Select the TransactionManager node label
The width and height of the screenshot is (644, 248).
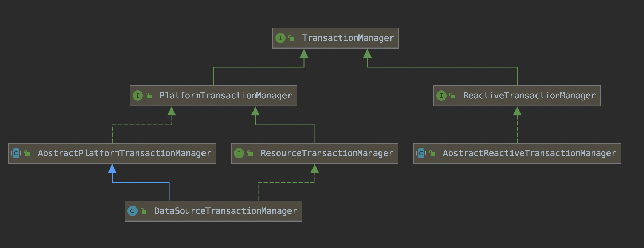coord(348,38)
